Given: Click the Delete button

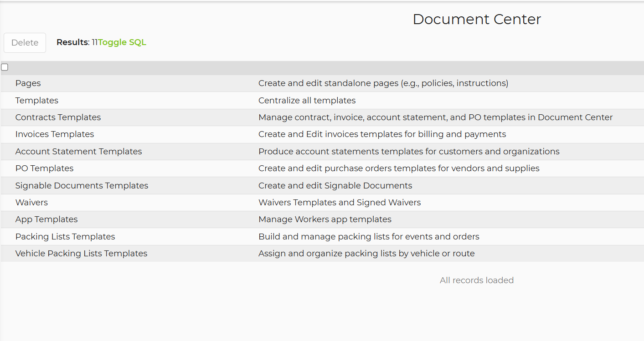Looking at the screenshot, I should tap(25, 43).
